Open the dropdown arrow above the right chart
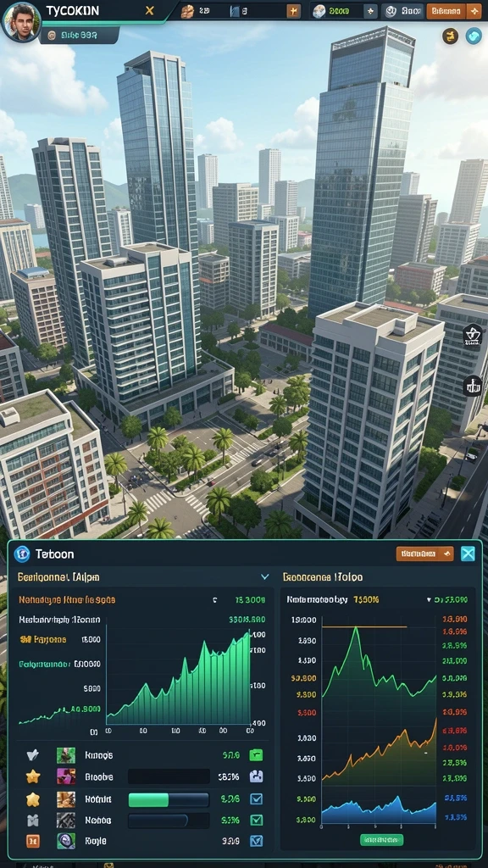This screenshot has height=868, width=488. (x=429, y=599)
